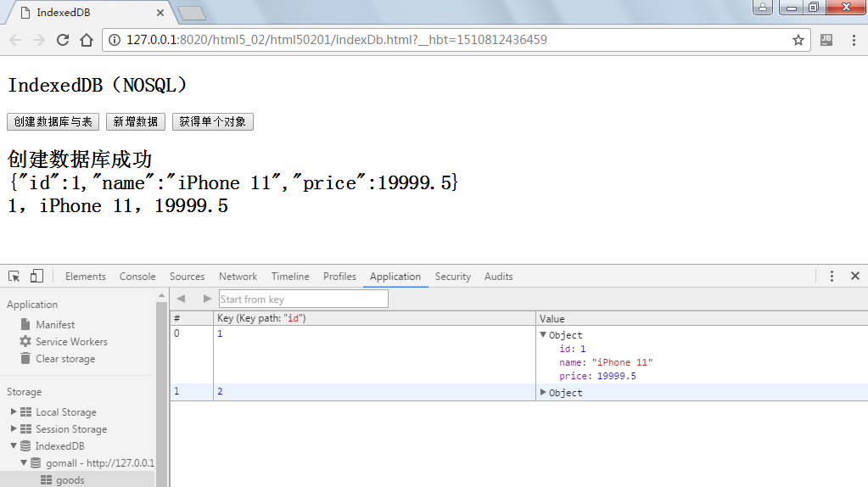
Task: Collapse the gomall database node
Action: 24,462
